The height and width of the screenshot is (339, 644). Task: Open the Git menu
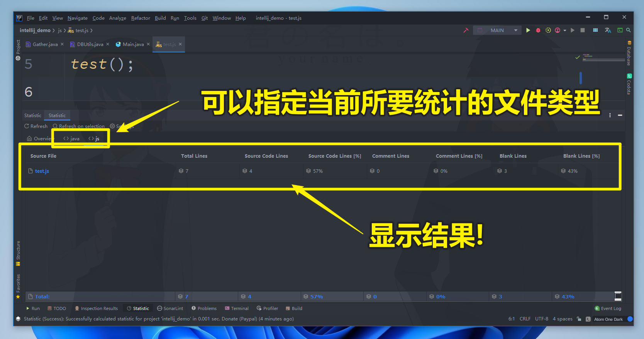(205, 18)
